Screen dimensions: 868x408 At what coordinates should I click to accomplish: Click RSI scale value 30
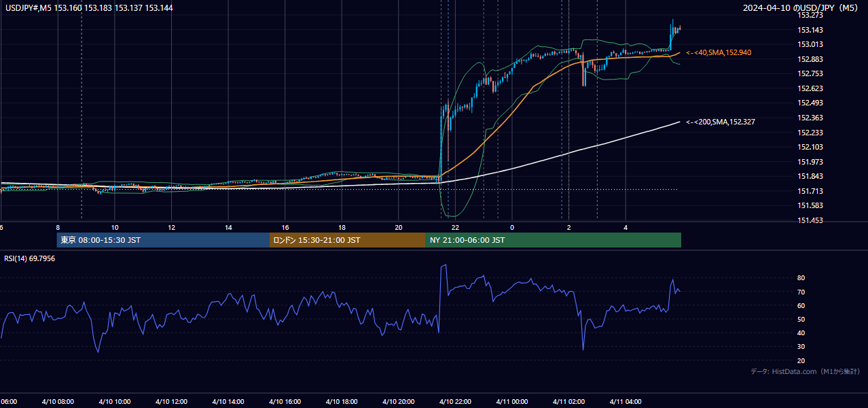click(x=801, y=347)
